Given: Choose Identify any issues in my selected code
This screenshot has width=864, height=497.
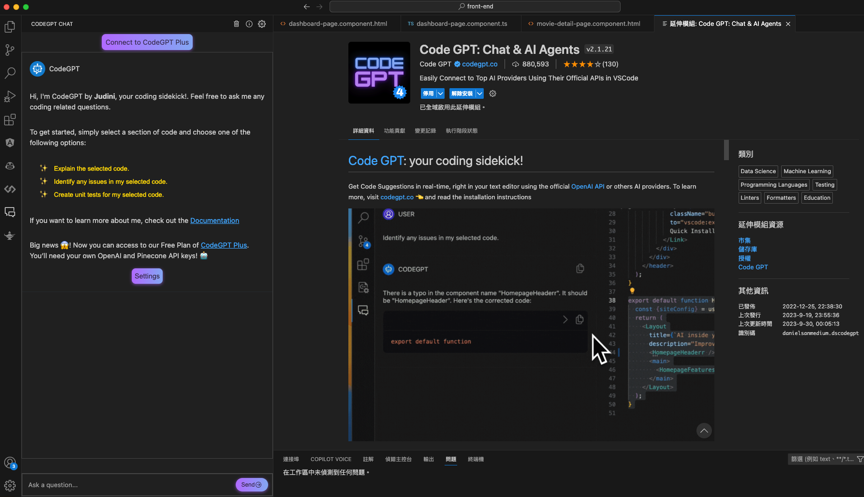Looking at the screenshot, I should click(110, 182).
